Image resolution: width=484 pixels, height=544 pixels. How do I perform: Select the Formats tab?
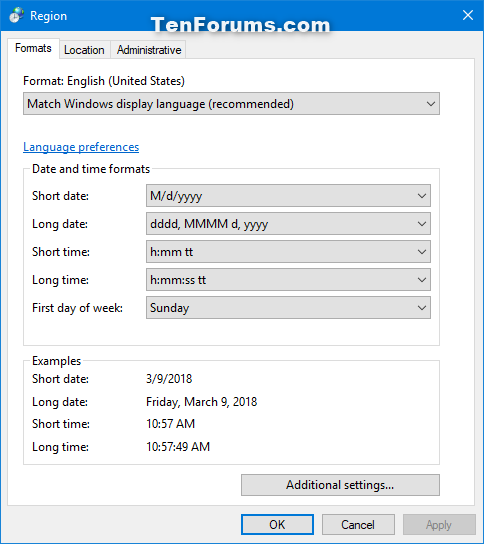pos(33,48)
